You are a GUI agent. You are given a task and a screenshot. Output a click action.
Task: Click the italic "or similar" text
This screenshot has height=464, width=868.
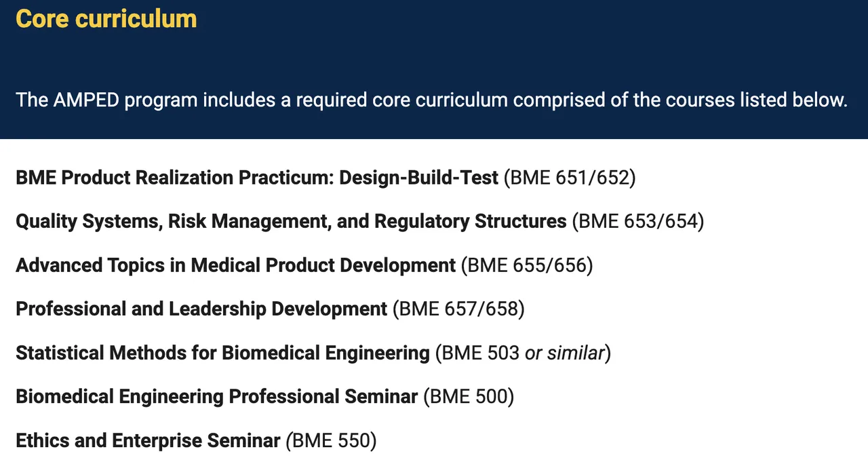[x=564, y=353]
